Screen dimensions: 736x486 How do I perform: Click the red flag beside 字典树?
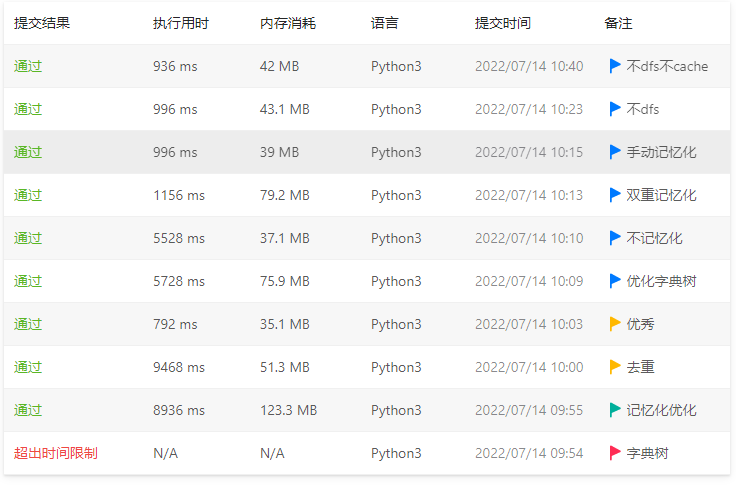(x=615, y=453)
